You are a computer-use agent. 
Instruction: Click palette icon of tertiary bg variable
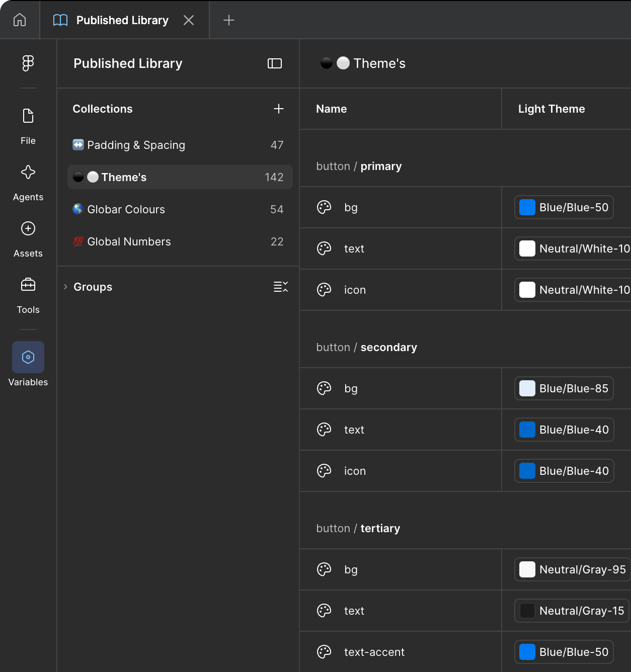[x=324, y=569]
